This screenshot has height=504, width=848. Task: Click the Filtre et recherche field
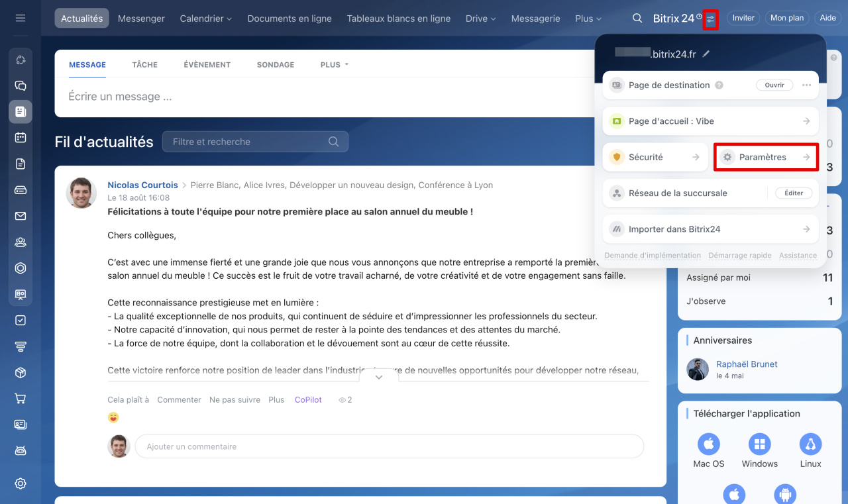click(248, 142)
